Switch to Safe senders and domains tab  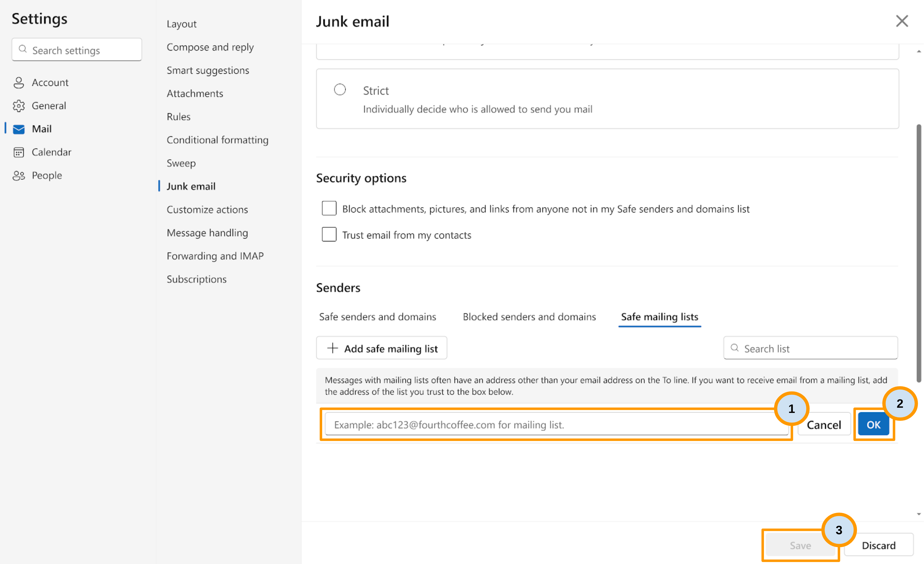(378, 317)
